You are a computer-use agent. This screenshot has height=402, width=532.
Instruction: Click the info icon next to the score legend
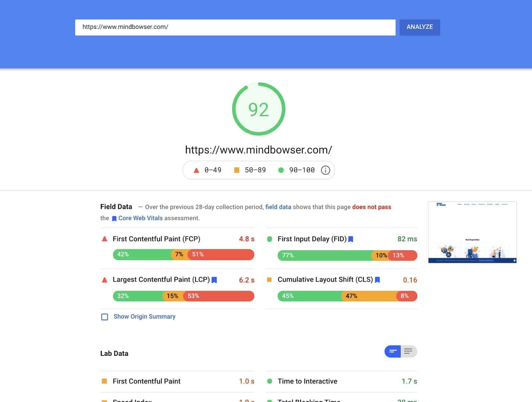(x=325, y=170)
